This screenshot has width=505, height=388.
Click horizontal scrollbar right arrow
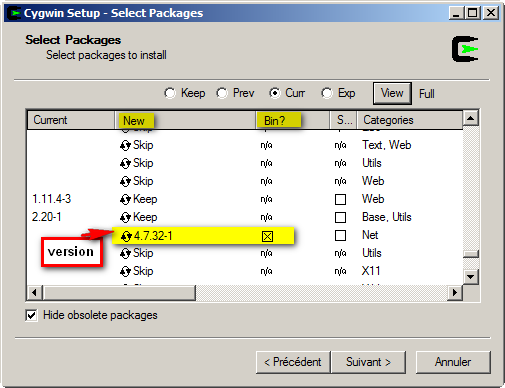point(454,293)
